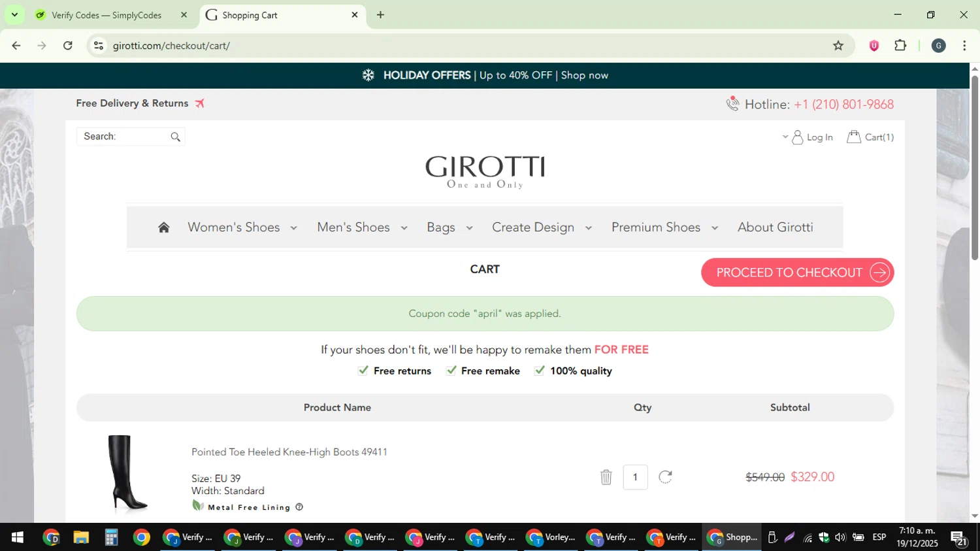Click the uBlock shield extension icon

(x=874, y=46)
